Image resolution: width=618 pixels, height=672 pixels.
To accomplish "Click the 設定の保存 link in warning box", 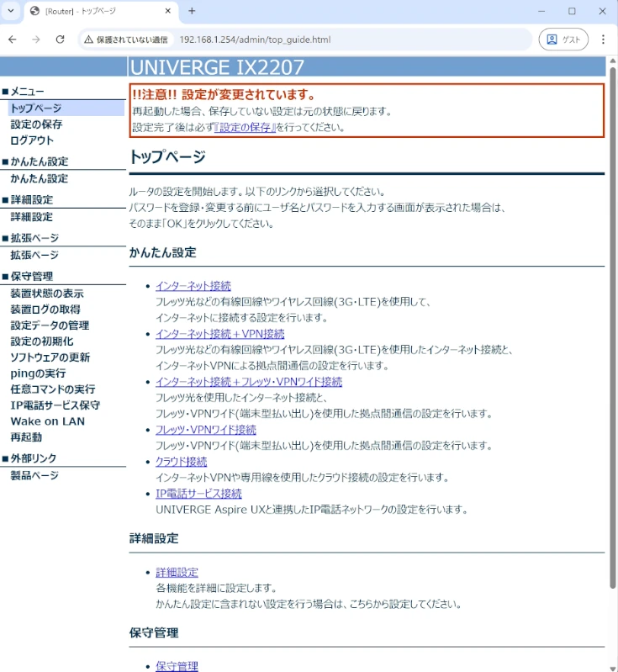I will point(246,128).
